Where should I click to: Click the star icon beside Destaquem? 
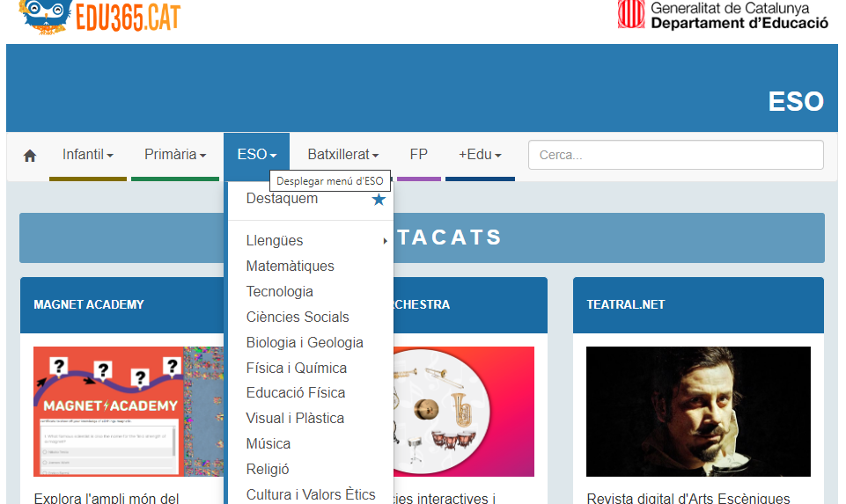point(379,200)
